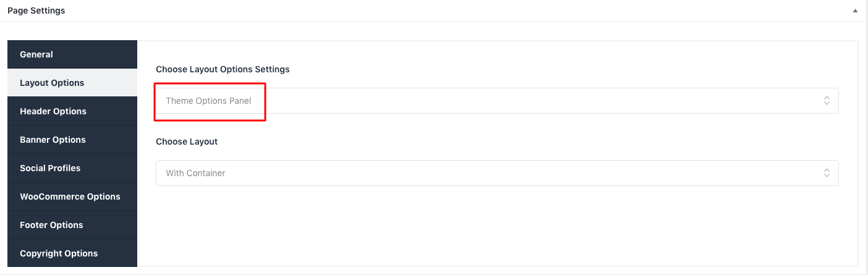
Task: Click the Page Settings title text
Action: tap(36, 11)
